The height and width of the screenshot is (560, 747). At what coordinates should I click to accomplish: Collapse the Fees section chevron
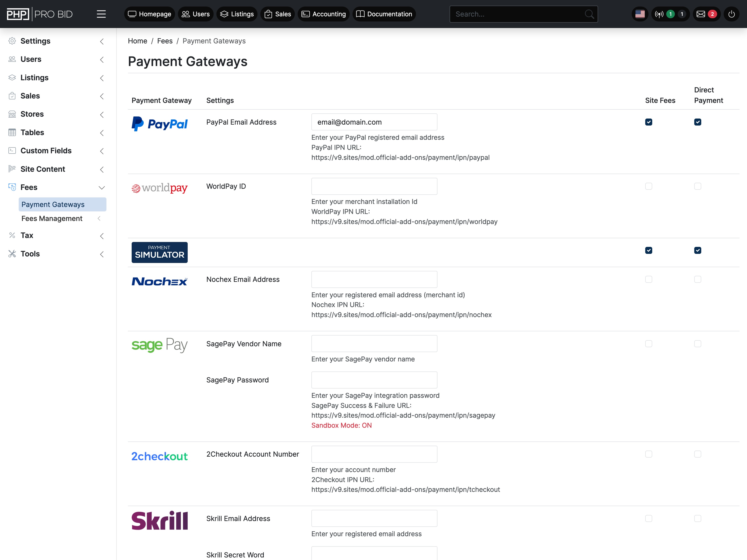(102, 188)
